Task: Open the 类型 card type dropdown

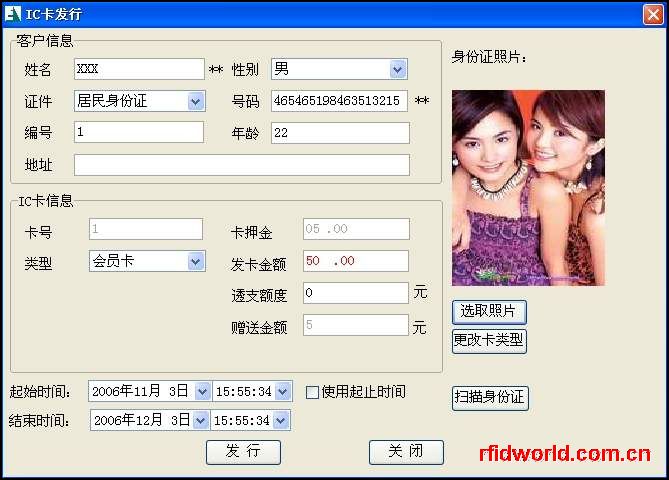Action: 196,262
